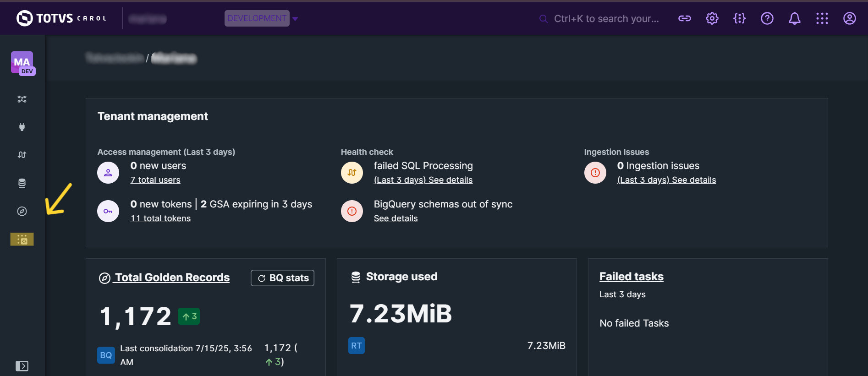This screenshot has height=376, width=868.
Task: Open the Failed tasks link
Action: 631,277
